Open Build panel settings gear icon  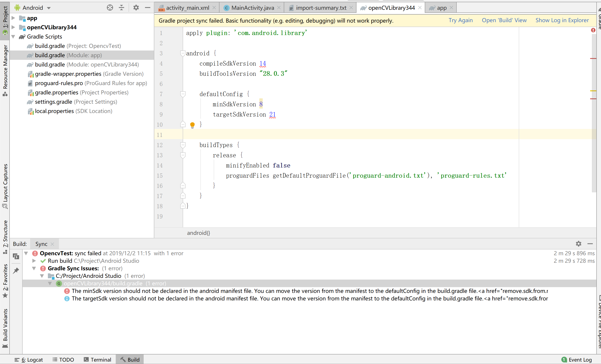[x=578, y=243]
